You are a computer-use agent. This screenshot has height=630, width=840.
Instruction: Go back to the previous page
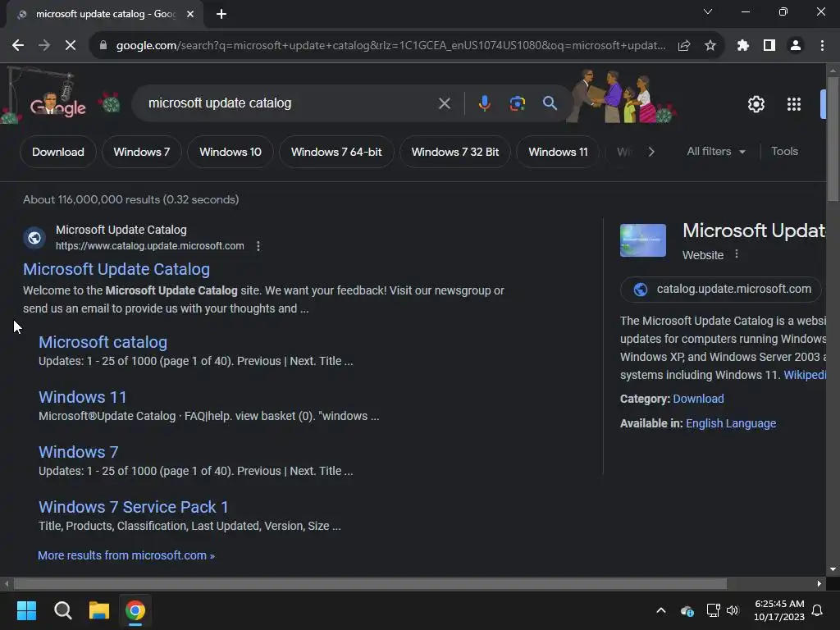click(18, 46)
